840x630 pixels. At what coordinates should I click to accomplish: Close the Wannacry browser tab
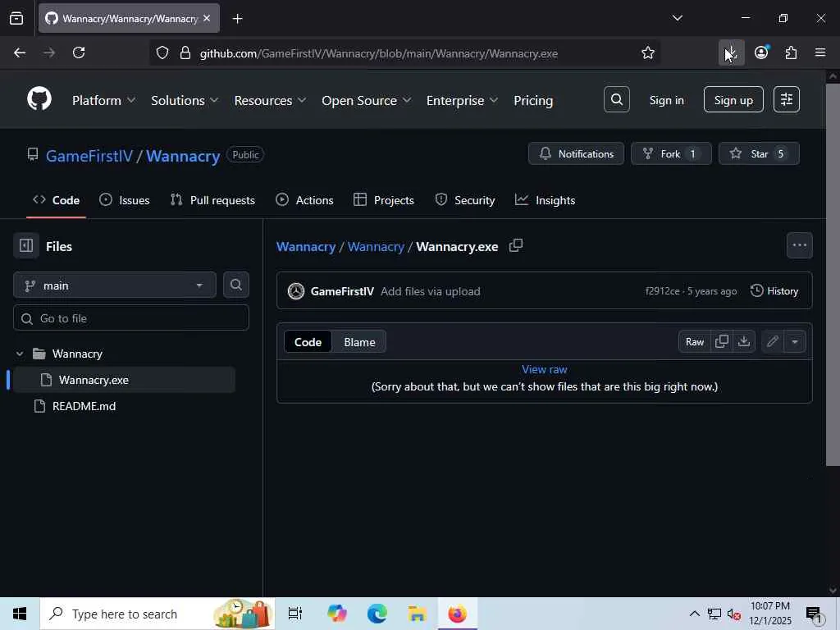click(207, 18)
